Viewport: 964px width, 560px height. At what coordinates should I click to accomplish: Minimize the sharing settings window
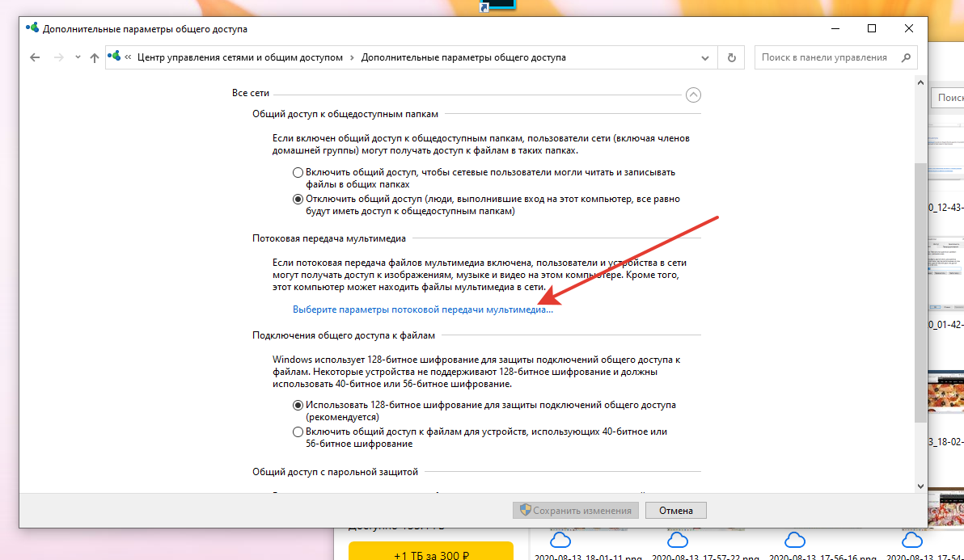[835, 28]
